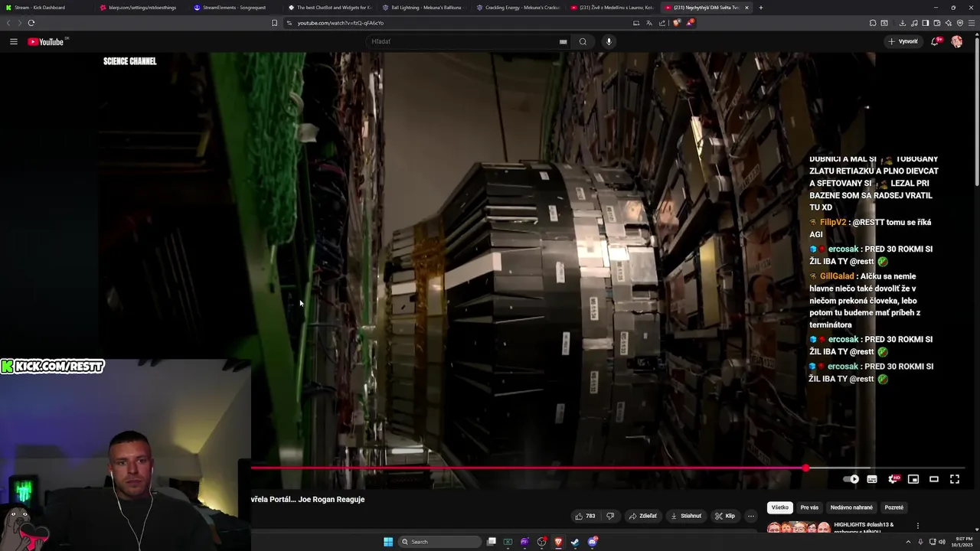Click the YouTube search magnifier button
Image resolution: width=980 pixels, height=551 pixels.
(x=583, y=41)
